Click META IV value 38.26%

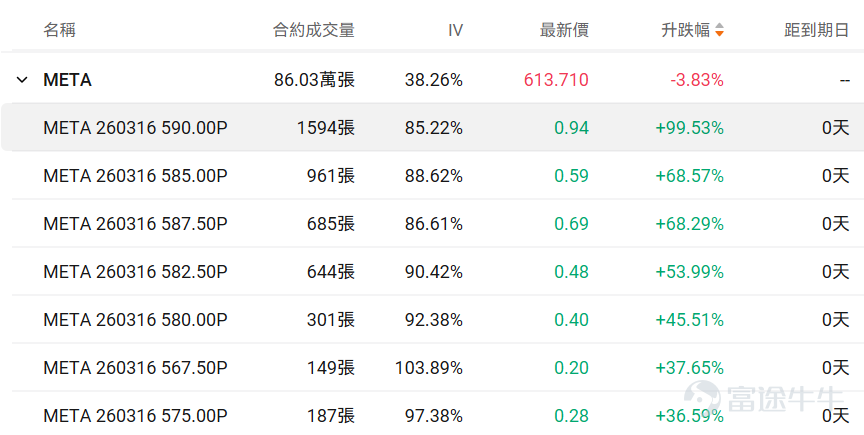434,80
